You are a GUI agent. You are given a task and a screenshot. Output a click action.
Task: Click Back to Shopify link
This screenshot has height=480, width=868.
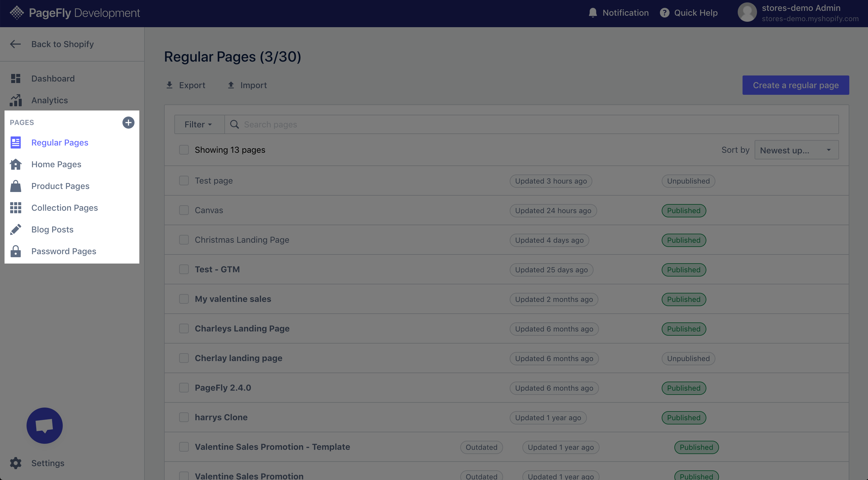tap(63, 44)
